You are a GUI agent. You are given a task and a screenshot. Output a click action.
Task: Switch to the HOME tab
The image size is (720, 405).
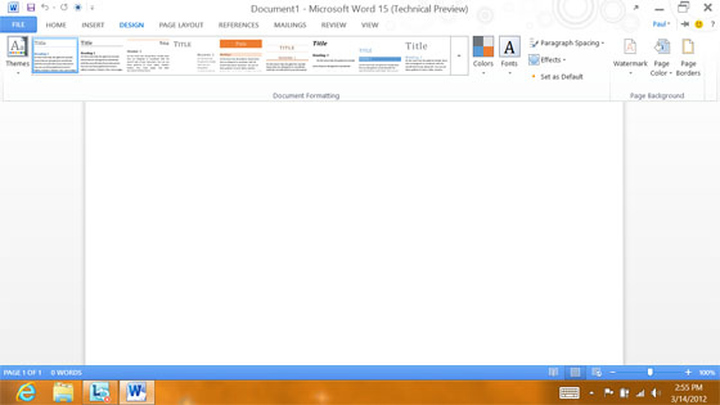[x=56, y=25]
